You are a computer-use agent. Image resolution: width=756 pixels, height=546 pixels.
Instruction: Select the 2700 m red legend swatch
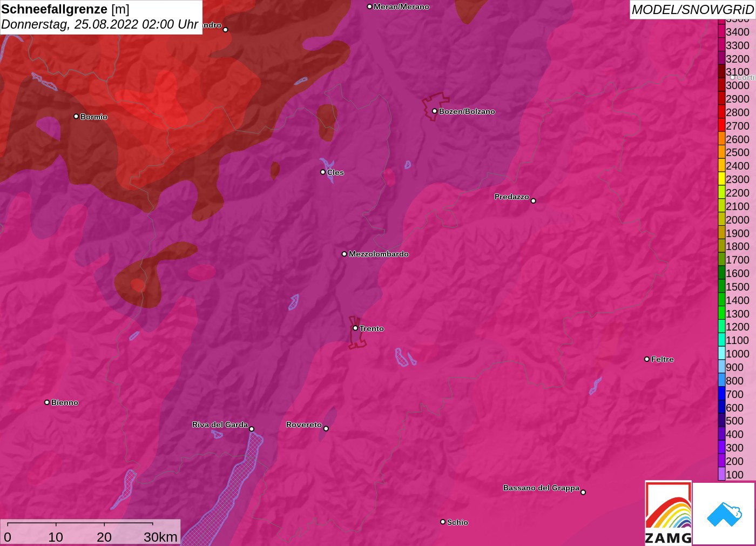coord(721,125)
